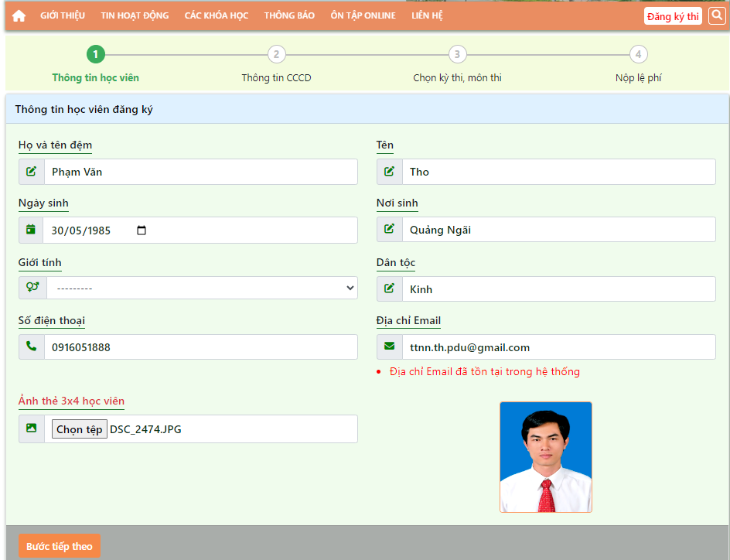Select step 4 Nộp lệ phí
The width and height of the screenshot is (730, 560).
click(638, 54)
